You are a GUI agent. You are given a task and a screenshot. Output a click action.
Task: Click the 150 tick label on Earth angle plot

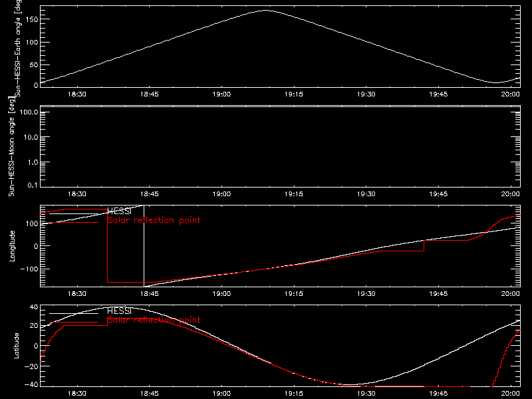(31, 19)
